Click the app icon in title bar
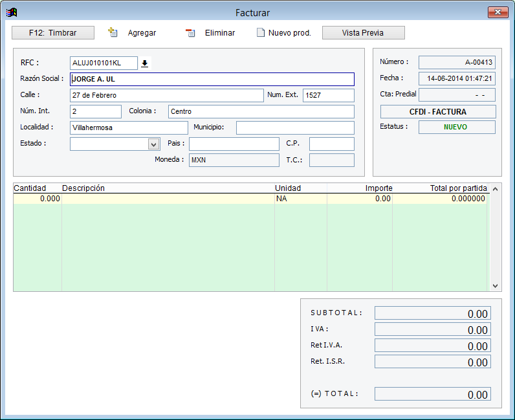Image resolution: width=515 pixels, height=420 pixels. click(x=11, y=12)
